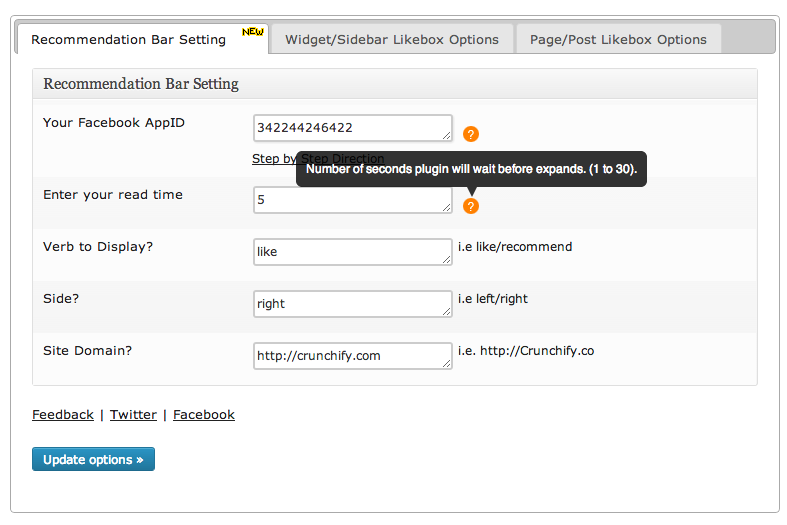Click the 'Enter your read time' label
Viewport: 787px width, 525px height.
[113, 195]
